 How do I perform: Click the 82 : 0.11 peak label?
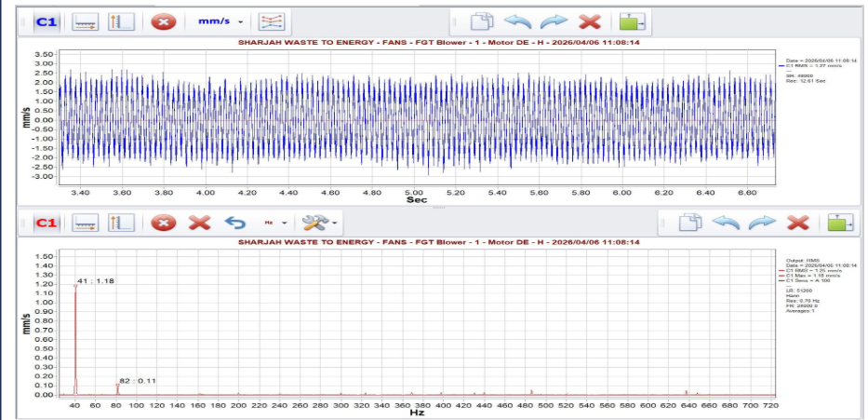[138, 381]
